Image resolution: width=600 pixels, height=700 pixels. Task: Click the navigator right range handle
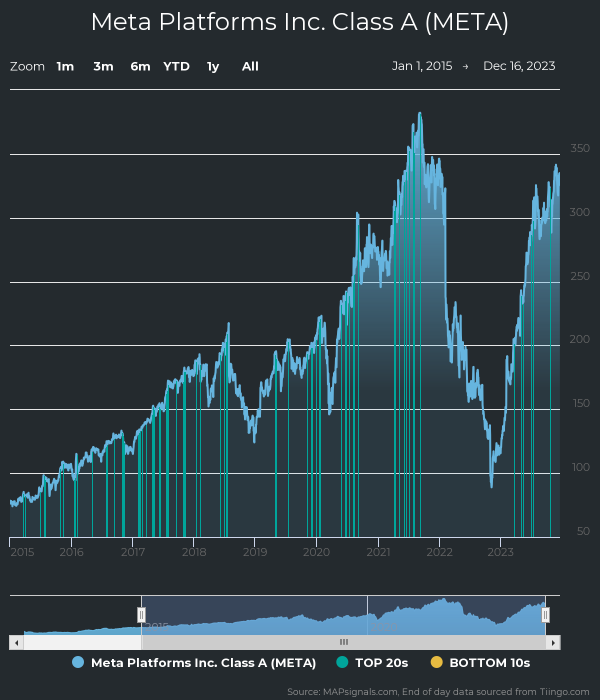click(x=545, y=615)
